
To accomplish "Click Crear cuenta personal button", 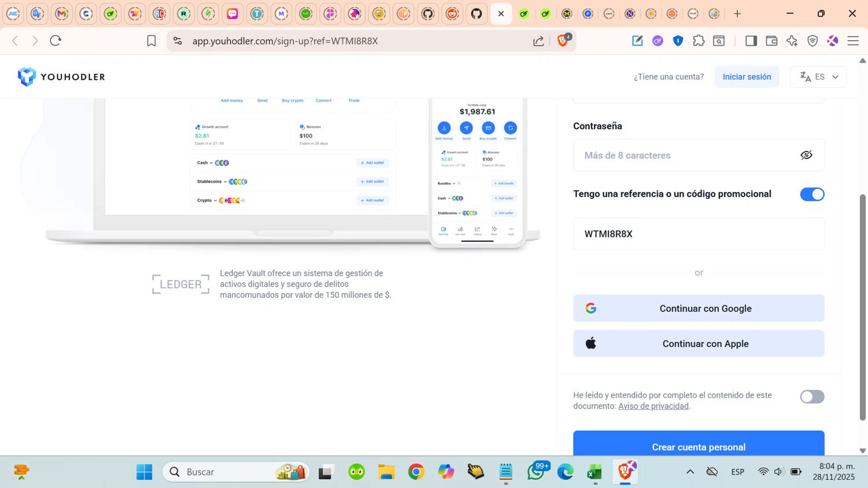I will [x=698, y=443].
